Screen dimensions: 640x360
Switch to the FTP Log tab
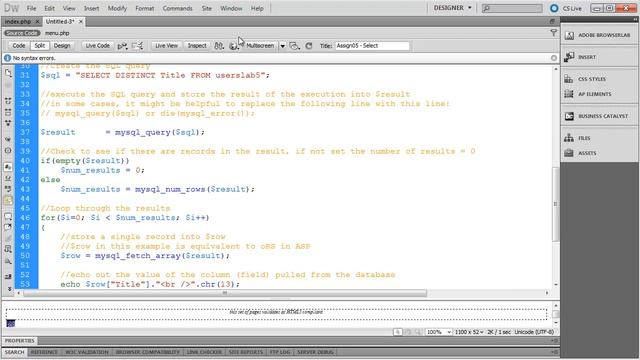280,352
